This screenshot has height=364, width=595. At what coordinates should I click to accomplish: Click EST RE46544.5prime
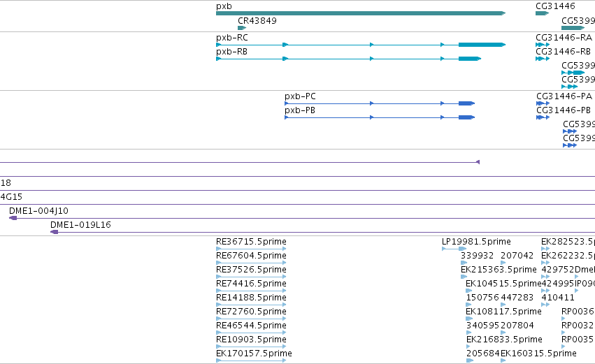point(251,326)
